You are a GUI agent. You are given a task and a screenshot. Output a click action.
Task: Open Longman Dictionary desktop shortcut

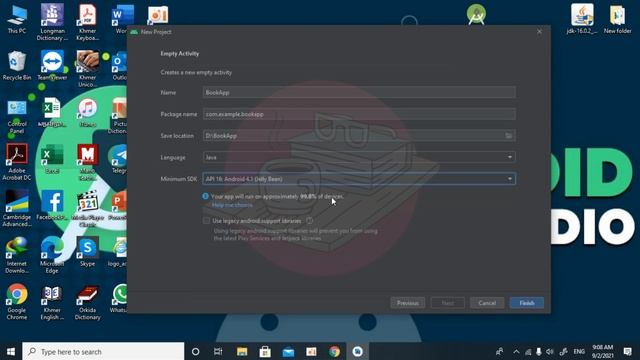pyautogui.click(x=52, y=22)
